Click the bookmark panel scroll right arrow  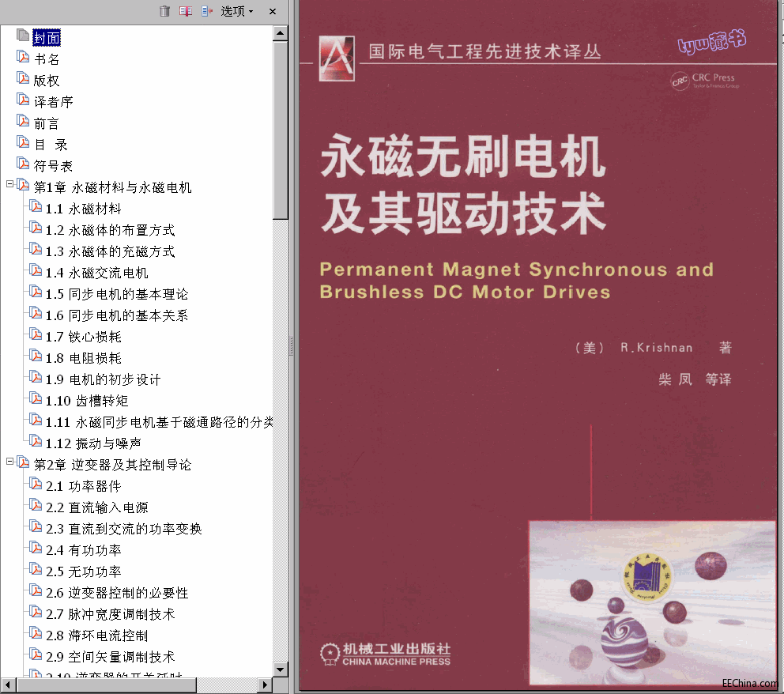(266, 685)
